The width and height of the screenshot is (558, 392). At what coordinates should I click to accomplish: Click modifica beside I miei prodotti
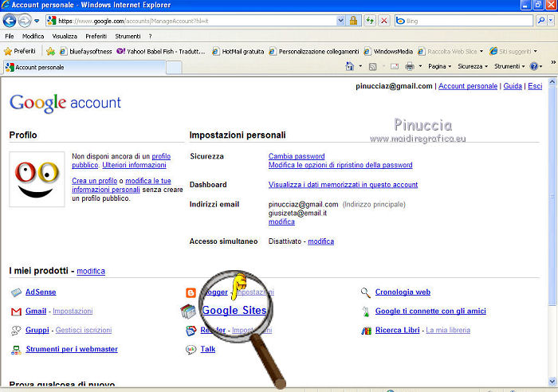pyautogui.click(x=91, y=271)
